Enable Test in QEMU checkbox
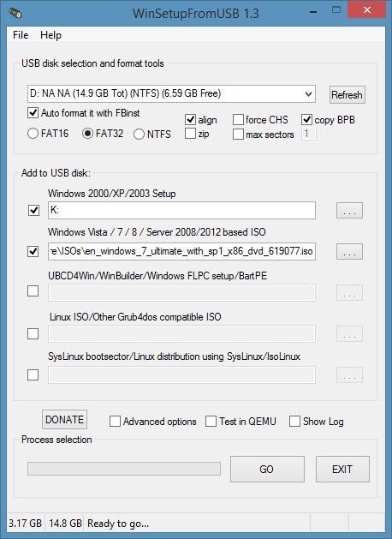The image size is (392, 539). click(x=211, y=422)
